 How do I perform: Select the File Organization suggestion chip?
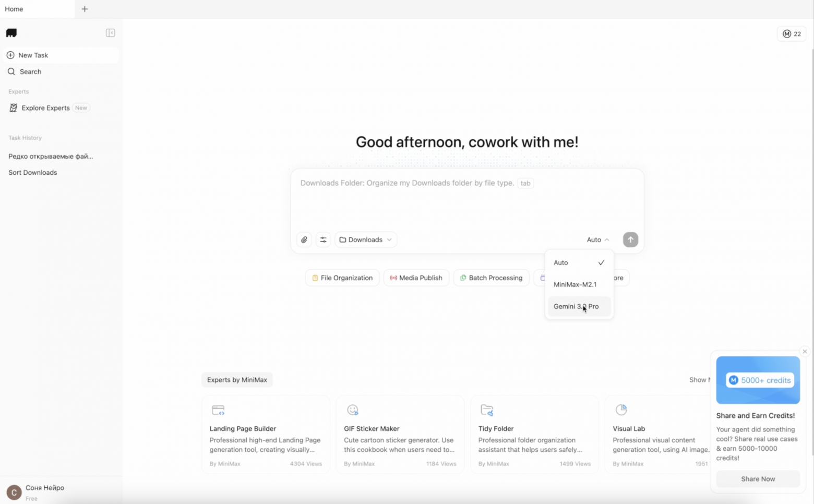pyautogui.click(x=342, y=278)
